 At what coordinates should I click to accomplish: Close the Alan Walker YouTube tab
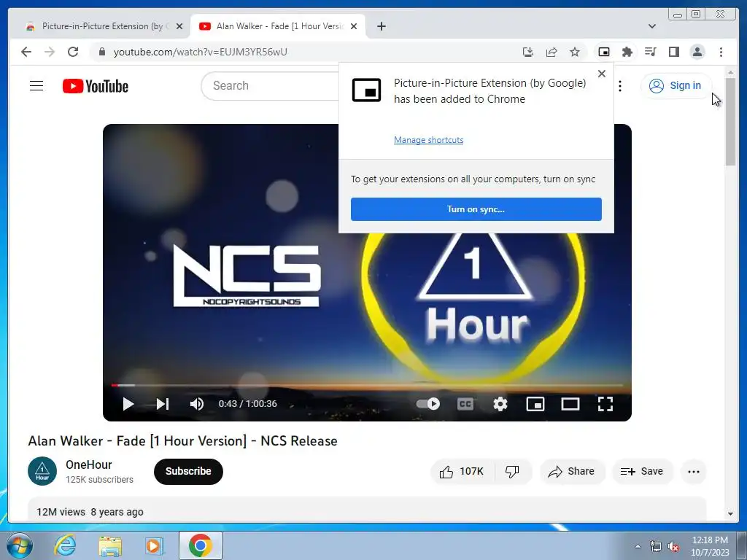coord(354,26)
